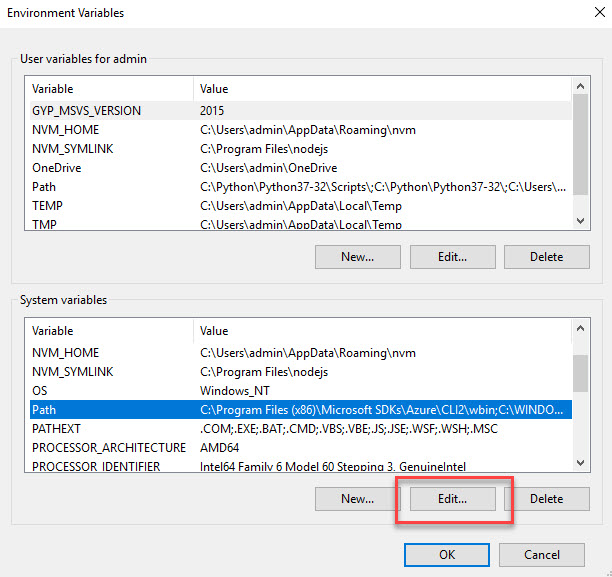Cancel the Environment Variables dialog

(x=542, y=554)
